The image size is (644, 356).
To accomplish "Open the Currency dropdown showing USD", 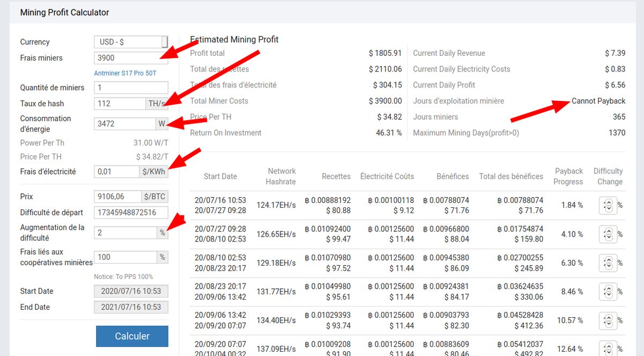I will point(130,42).
